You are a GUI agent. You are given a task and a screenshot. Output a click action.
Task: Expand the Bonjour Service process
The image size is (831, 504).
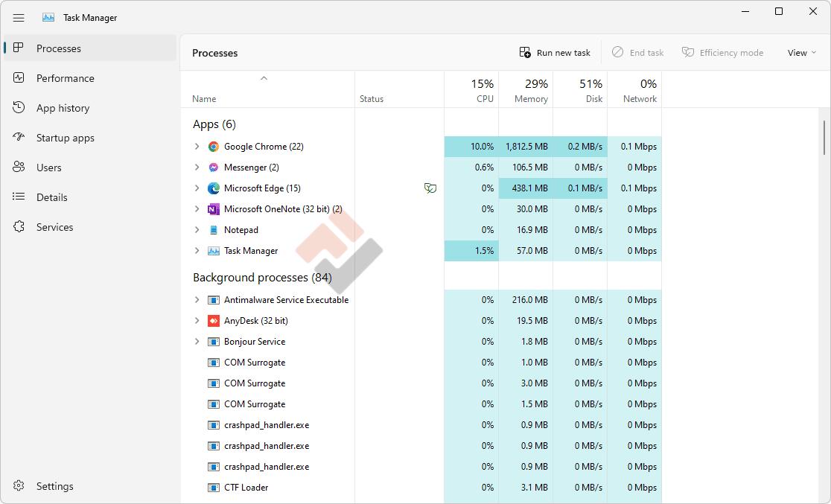click(x=197, y=342)
